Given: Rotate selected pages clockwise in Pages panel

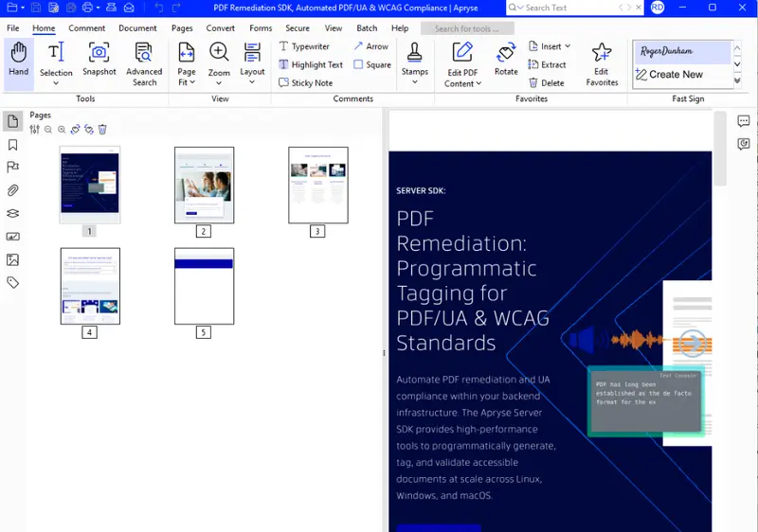Looking at the screenshot, I should pos(76,130).
